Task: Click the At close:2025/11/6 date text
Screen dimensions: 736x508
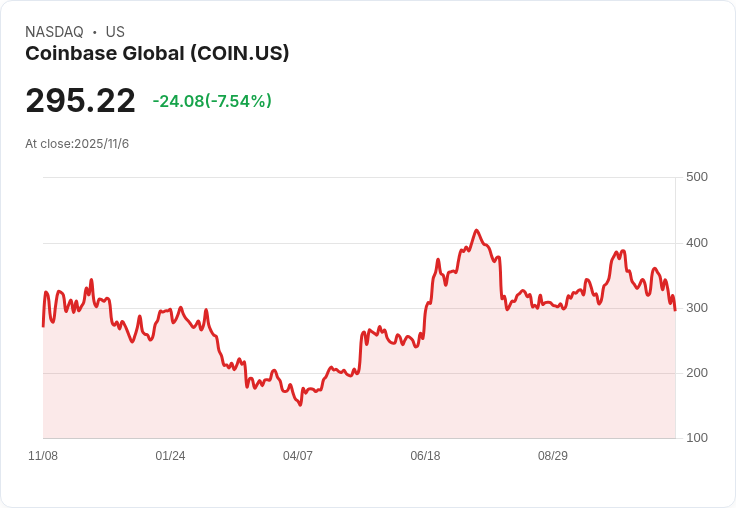Action: [77, 144]
